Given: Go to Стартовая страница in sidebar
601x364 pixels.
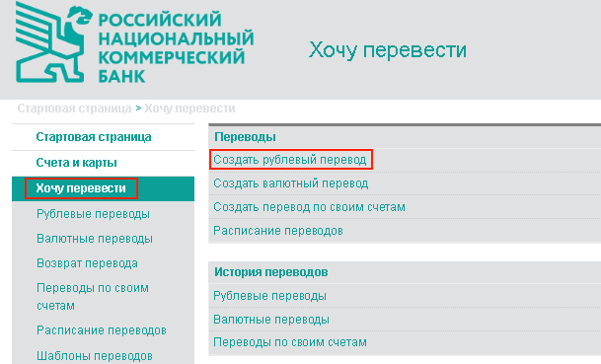Looking at the screenshot, I should 94,137.
